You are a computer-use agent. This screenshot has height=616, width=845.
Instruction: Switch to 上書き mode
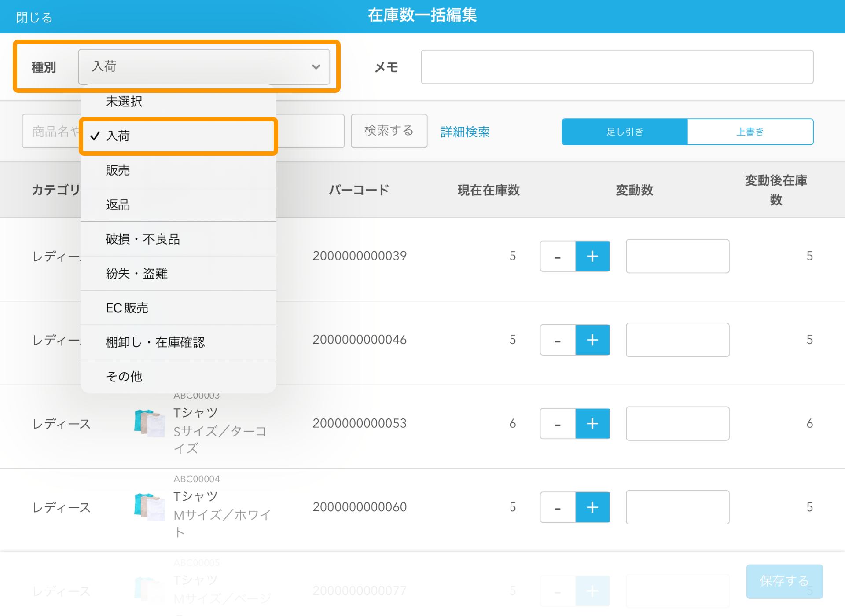coord(750,132)
